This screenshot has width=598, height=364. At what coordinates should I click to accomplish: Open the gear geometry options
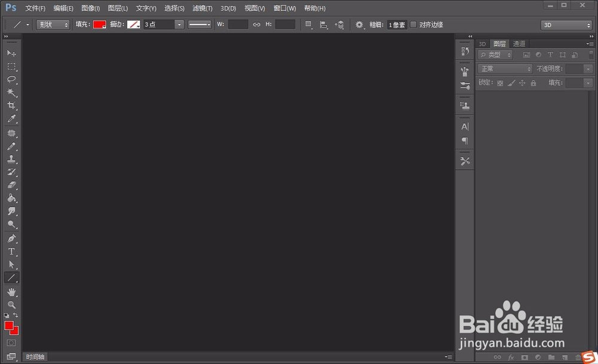pos(359,25)
